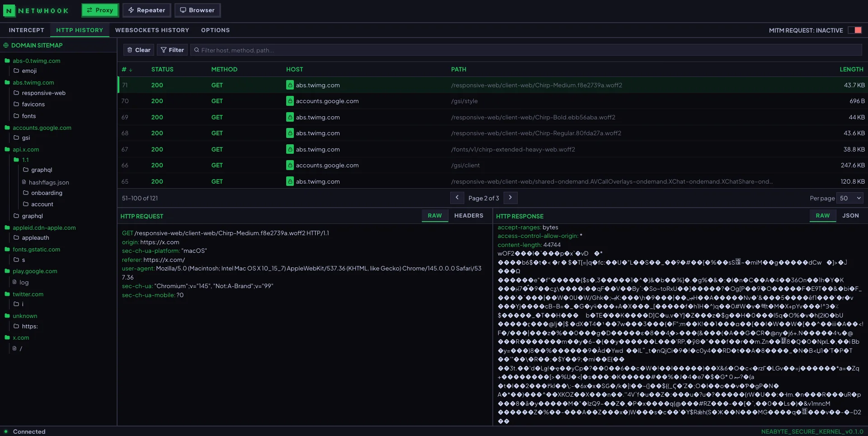The image size is (868, 436).
Task: Collapse the unknown domain
Action: [x=21, y=316]
